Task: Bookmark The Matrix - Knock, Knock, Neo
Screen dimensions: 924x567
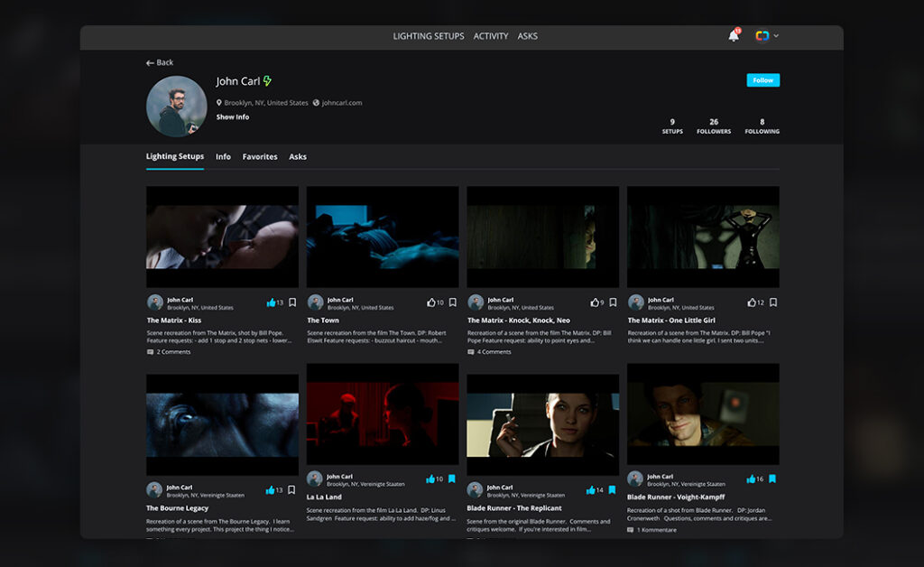Action: pyautogui.click(x=613, y=302)
